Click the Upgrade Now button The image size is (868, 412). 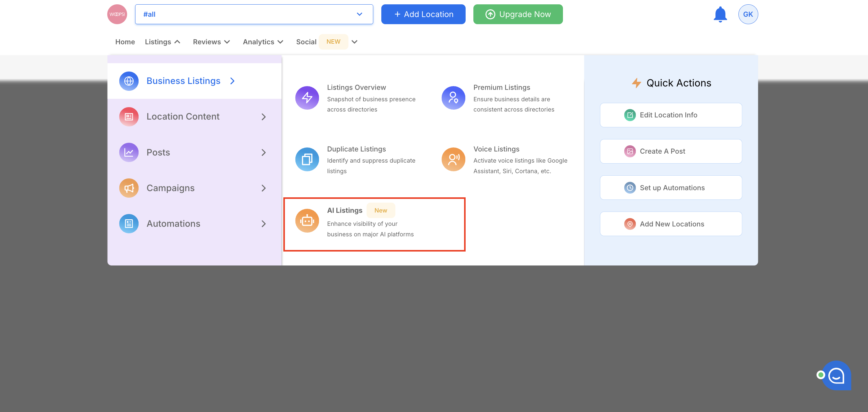pyautogui.click(x=518, y=14)
